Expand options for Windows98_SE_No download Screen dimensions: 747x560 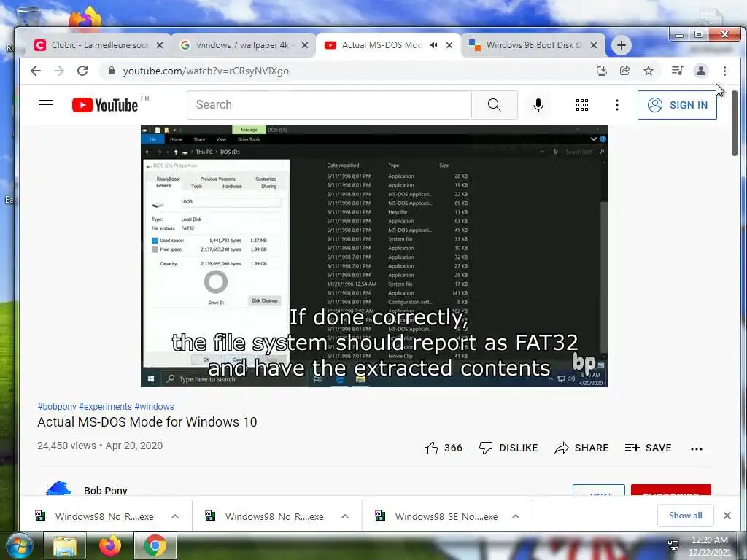516,516
